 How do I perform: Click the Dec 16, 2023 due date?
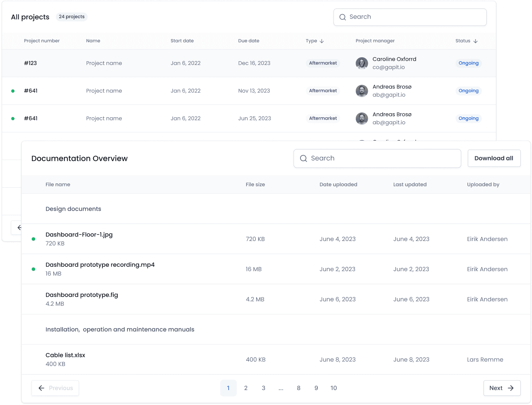click(x=254, y=63)
